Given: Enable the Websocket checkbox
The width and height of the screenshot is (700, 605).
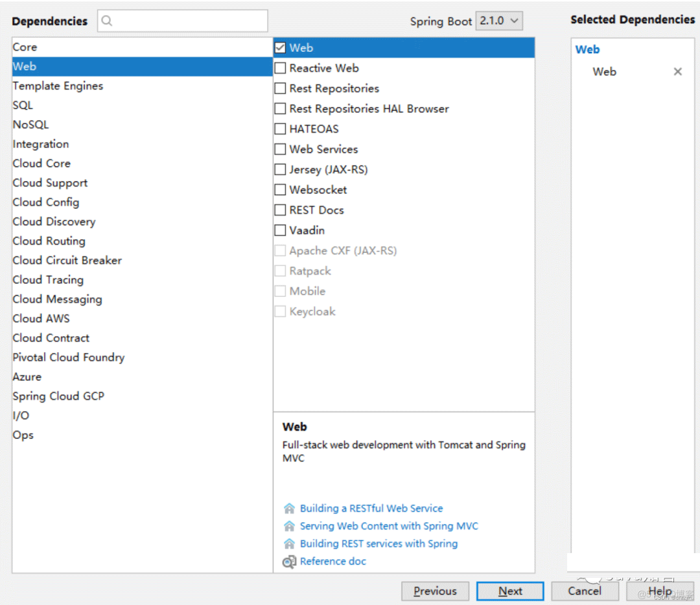Looking at the screenshot, I should [x=280, y=190].
